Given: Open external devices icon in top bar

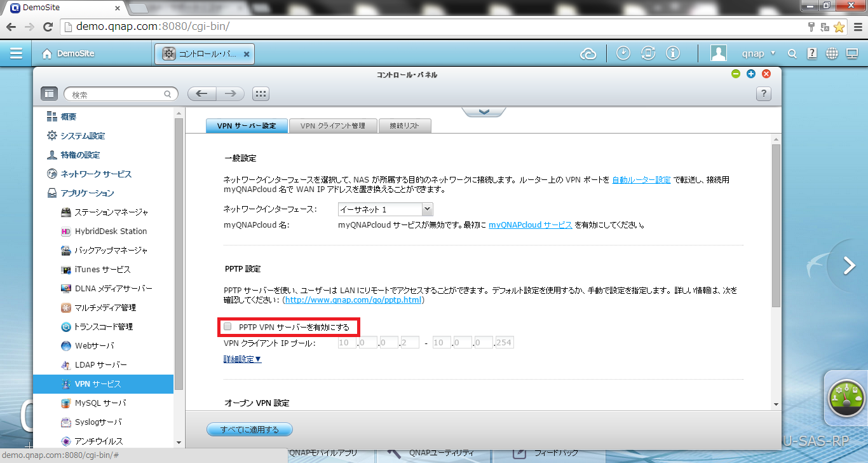Looking at the screenshot, I should click(648, 53).
